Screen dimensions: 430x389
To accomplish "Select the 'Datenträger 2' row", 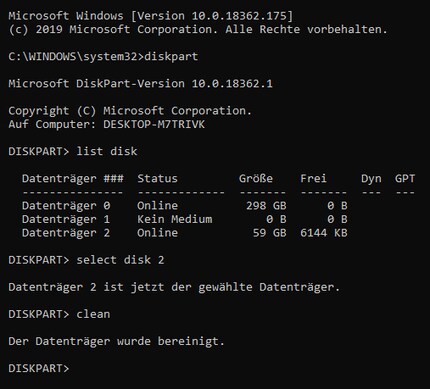I will pyautogui.click(x=185, y=233).
